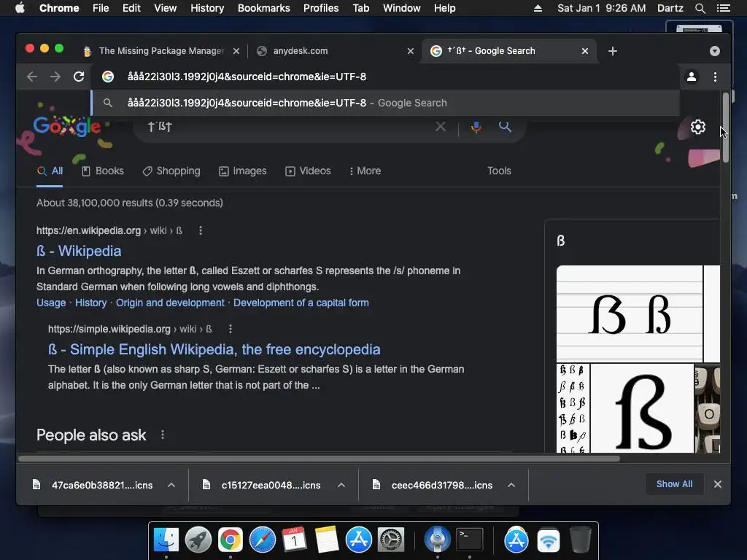Click the vertical page scrollbar
747x560 pixels.
[x=726, y=127]
